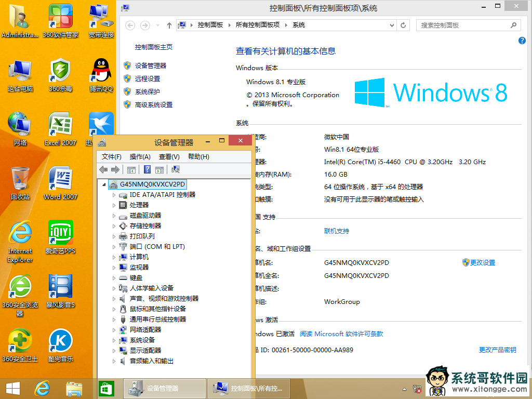Open the 360安全卫士 desktop icon

20,345
